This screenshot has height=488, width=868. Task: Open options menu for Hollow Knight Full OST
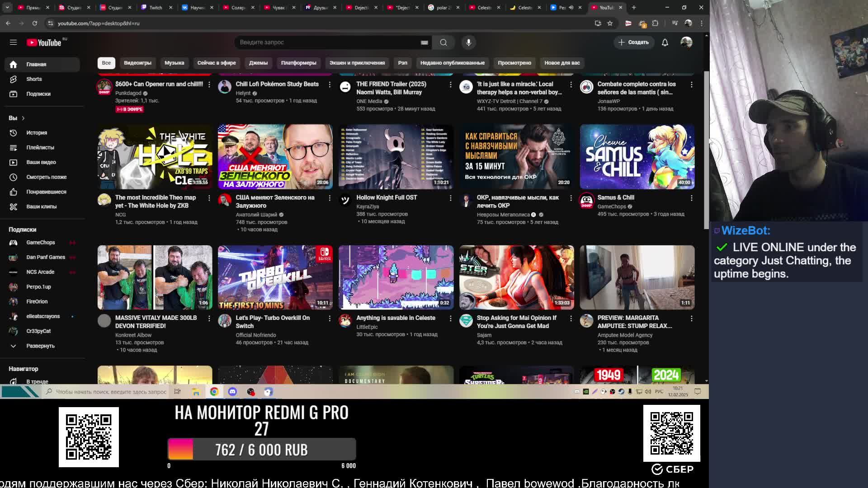click(450, 198)
